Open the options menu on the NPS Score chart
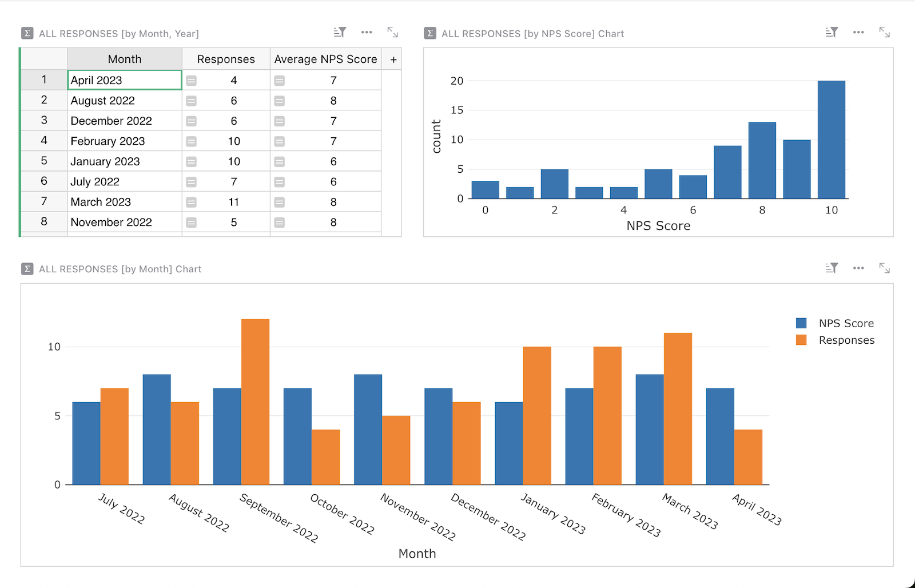Screen dimensions: 915x588 coord(858,33)
